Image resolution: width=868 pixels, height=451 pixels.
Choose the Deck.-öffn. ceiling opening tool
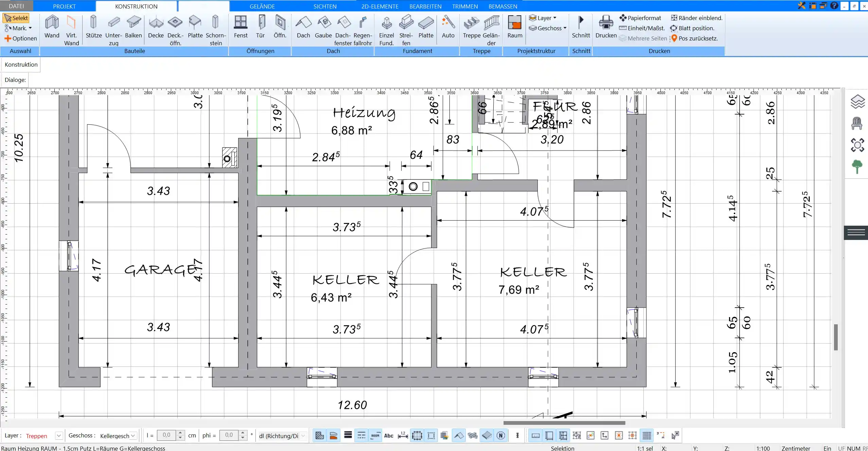click(x=175, y=30)
